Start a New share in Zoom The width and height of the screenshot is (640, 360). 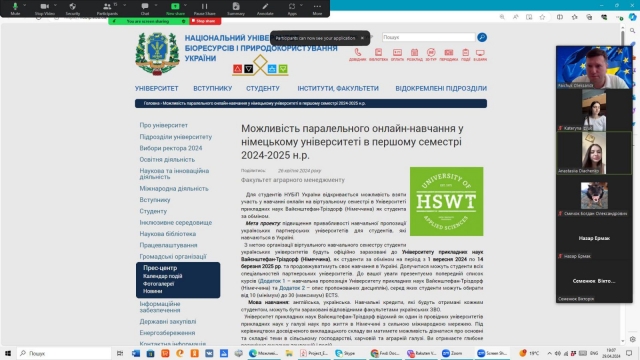tap(175, 9)
